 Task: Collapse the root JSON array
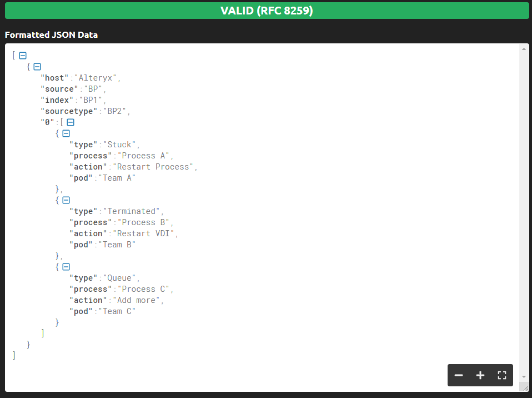(22, 55)
